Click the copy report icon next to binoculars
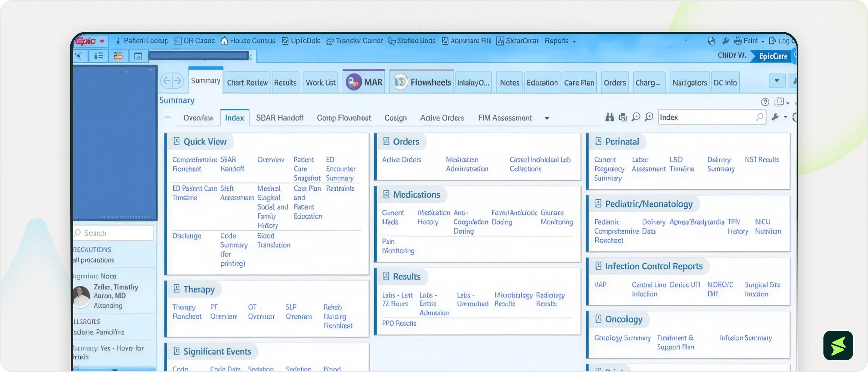 pos(623,117)
